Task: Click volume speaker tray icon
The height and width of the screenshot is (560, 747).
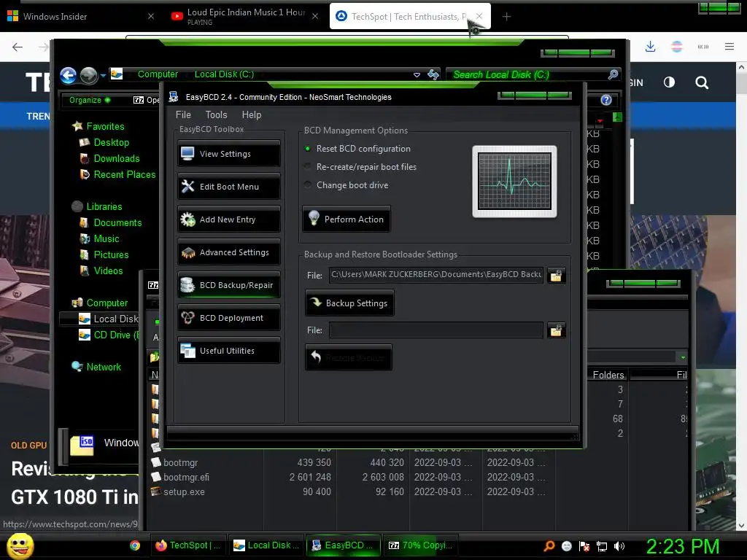Action: pyautogui.click(x=619, y=546)
